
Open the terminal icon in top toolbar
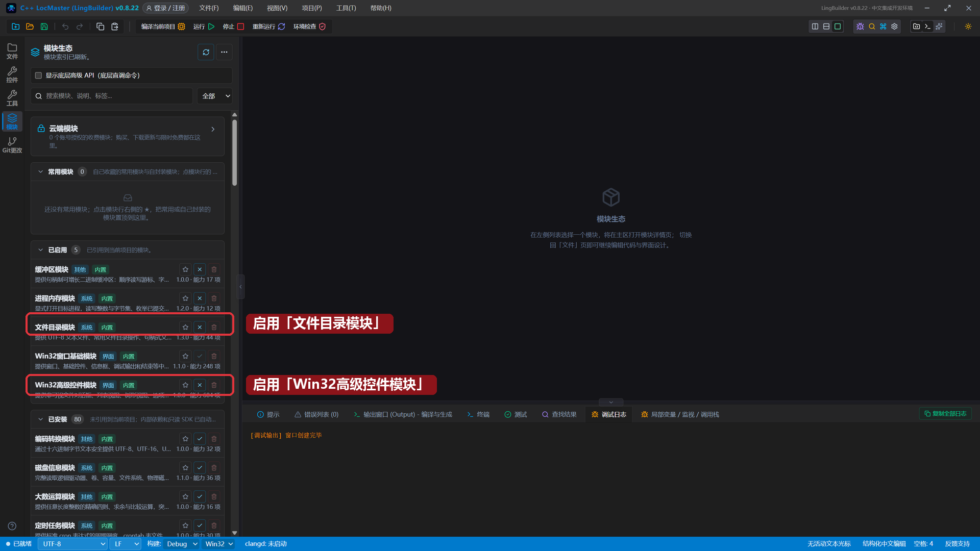coord(927,27)
